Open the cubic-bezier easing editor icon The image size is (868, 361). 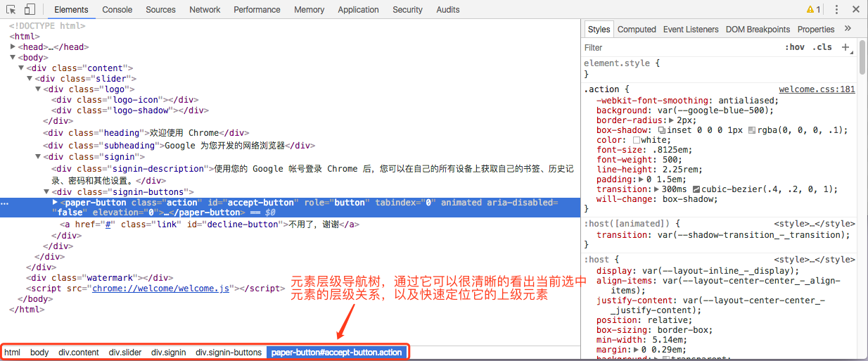pyautogui.click(x=696, y=189)
